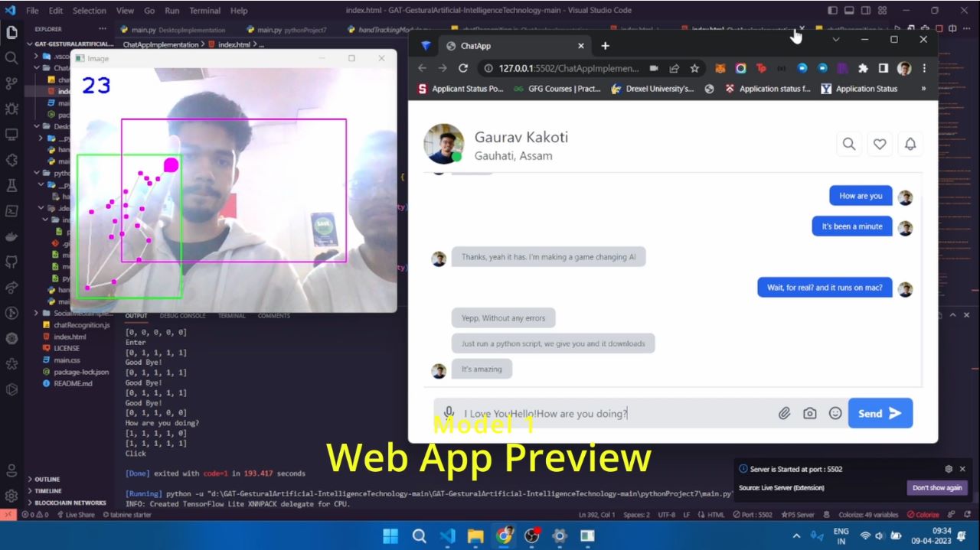This screenshot has width=980, height=550.
Task: Open Applicant Status Po... bookmark
Action: [461, 89]
